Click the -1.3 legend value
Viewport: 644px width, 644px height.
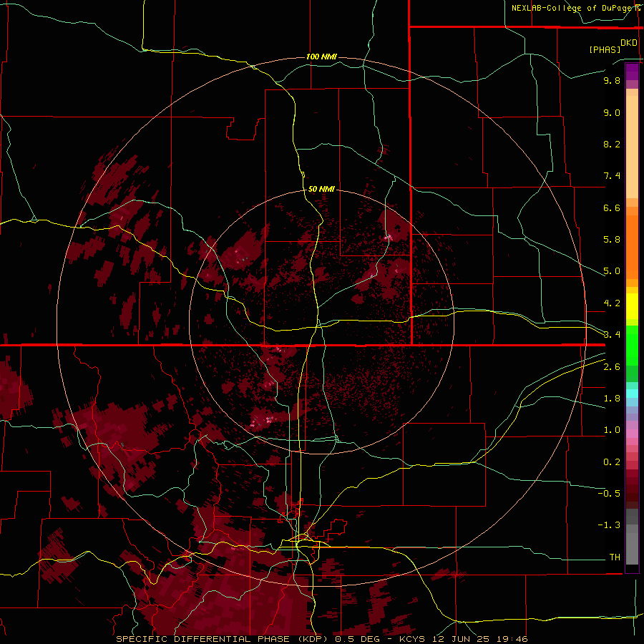pos(609,525)
